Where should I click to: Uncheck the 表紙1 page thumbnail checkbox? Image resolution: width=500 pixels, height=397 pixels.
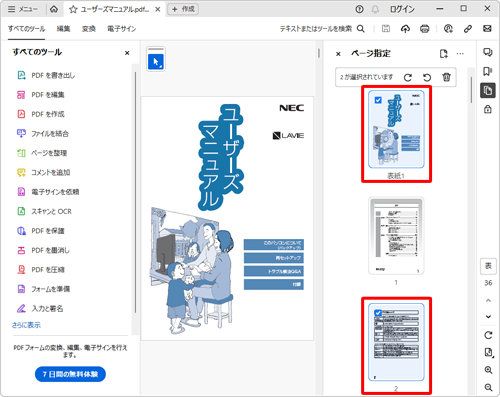pos(378,100)
